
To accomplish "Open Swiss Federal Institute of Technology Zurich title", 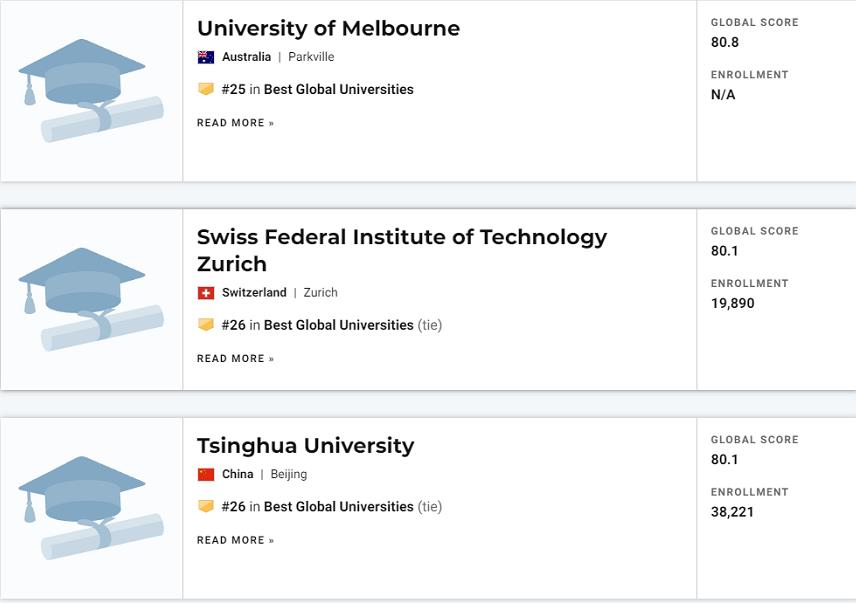I will point(402,250).
